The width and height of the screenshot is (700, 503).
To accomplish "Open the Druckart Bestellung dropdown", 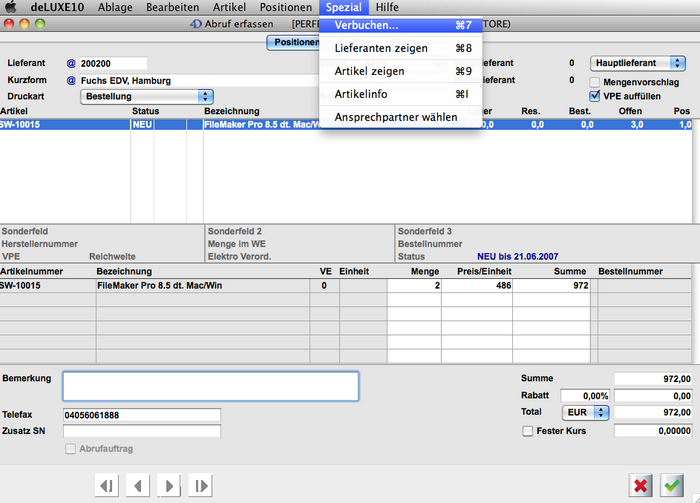I will point(146,96).
